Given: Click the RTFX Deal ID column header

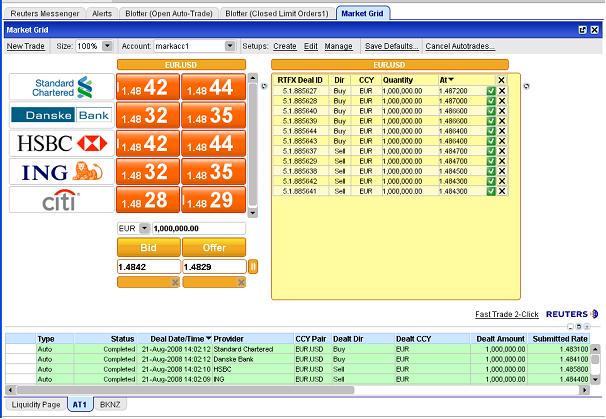Looking at the screenshot, I should click(300, 80).
